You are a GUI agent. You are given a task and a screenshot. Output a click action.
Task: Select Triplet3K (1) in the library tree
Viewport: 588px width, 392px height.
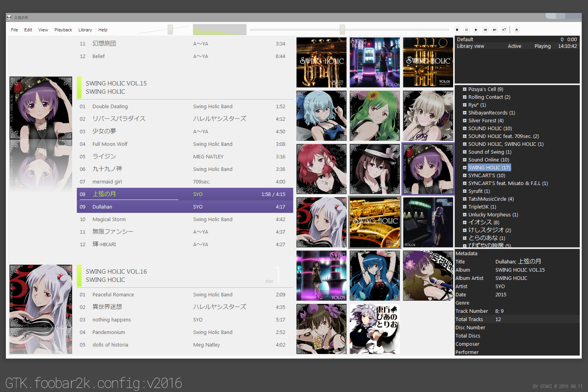pyautogui.click(x=482, y=207)
